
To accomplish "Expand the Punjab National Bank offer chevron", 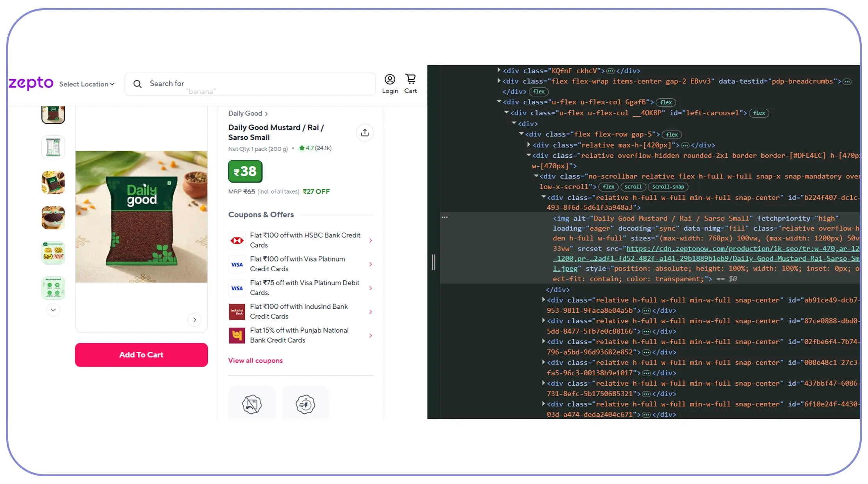I will (x=371, y=336).
